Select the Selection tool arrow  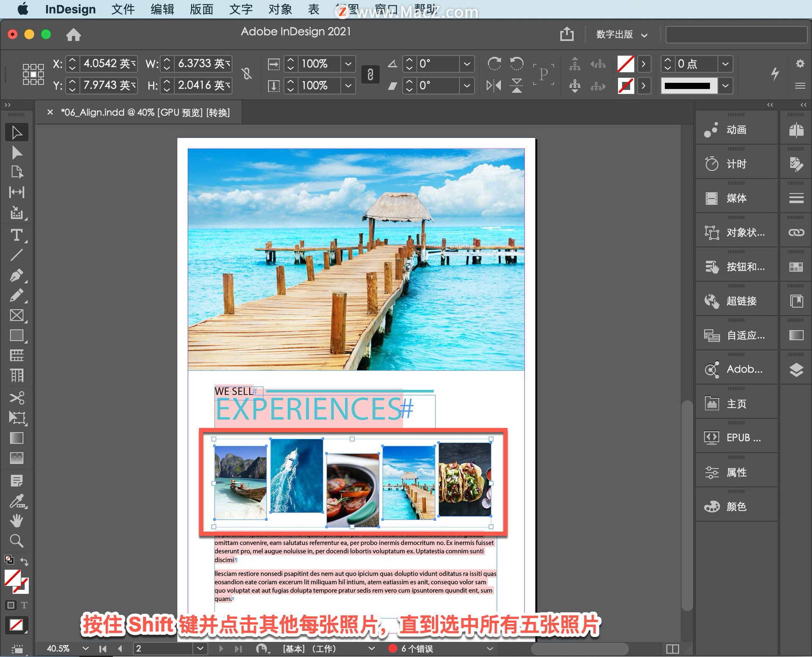click(16, 132)
